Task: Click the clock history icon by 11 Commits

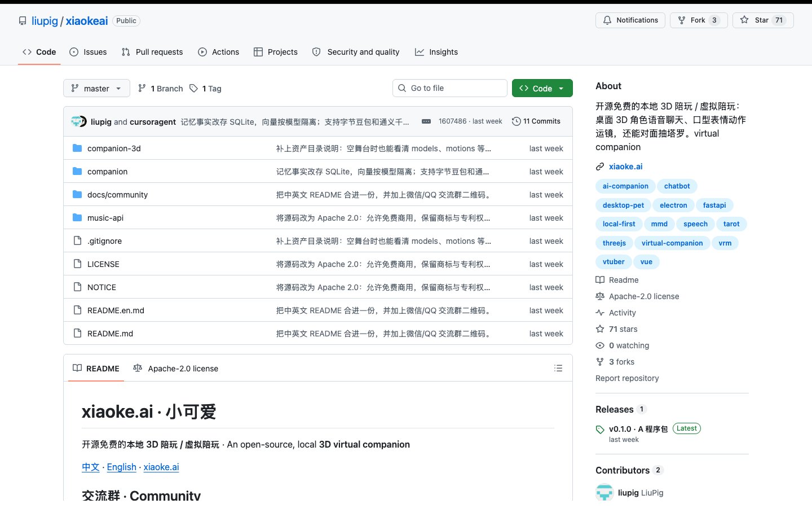Action: pyautogui.click(x=516, y=121)
